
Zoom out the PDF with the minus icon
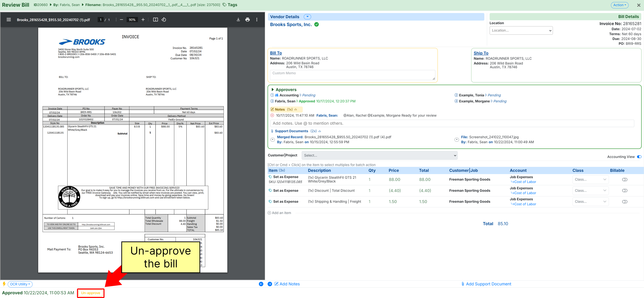click(121, 19)
